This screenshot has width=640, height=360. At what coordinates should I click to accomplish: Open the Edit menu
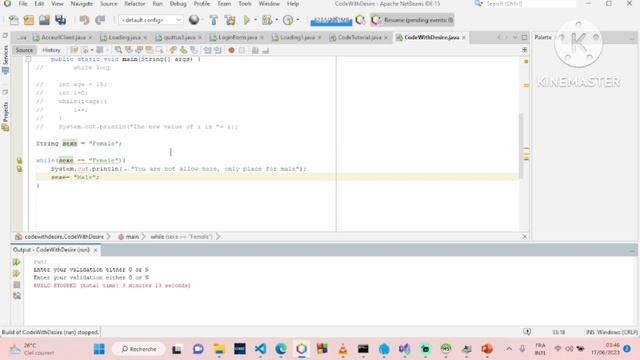(x=39, y=4)
